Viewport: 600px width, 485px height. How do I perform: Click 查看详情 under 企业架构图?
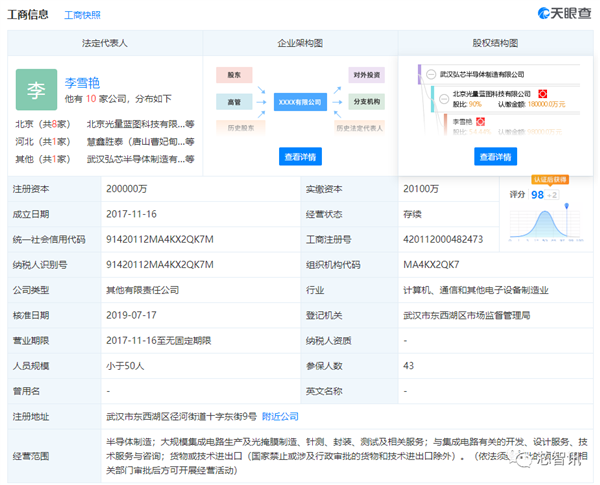pyautogui.click(x=299, y=157)
